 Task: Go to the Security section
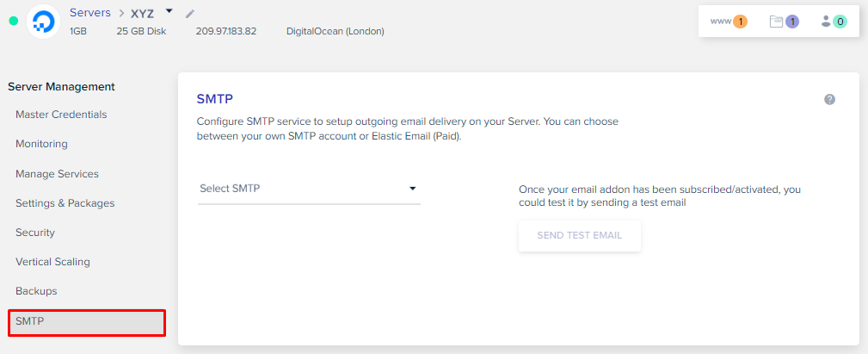coord(35,233)
